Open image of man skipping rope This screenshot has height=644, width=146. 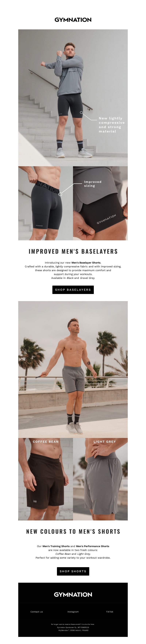click(73, 370)
